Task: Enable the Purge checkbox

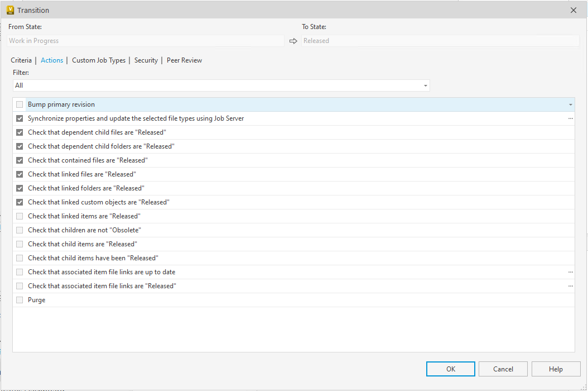Action: 20,300
